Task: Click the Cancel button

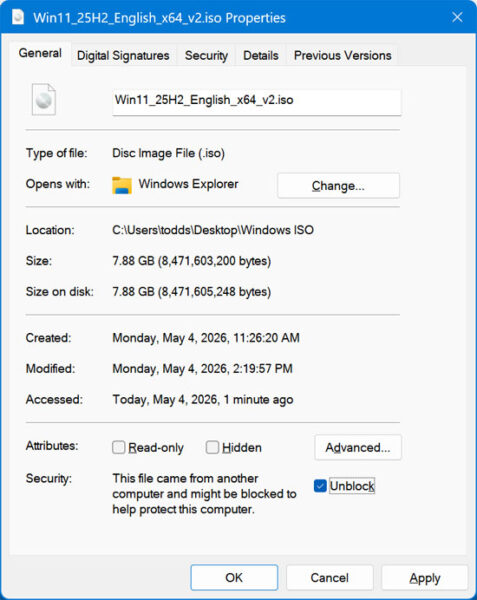Action: (329, 577)
